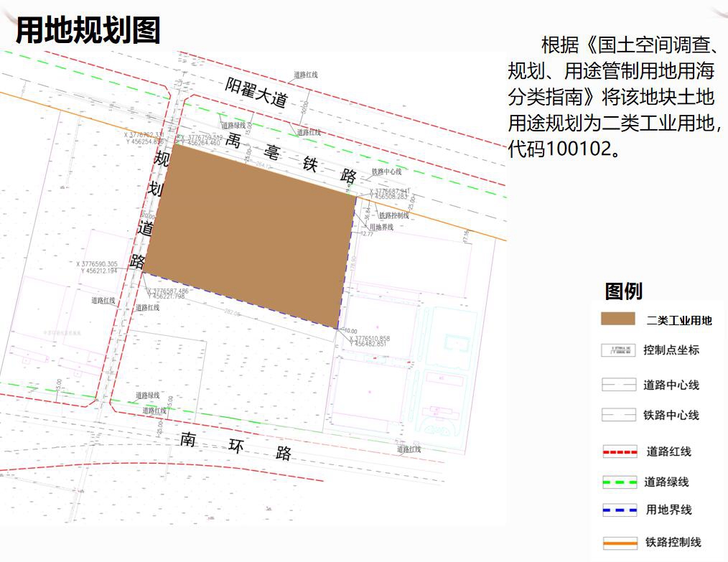Click the blue dashed 用地界线 legend symbol
This screenshot has width=728, height=562.
[x=619, y=510]
